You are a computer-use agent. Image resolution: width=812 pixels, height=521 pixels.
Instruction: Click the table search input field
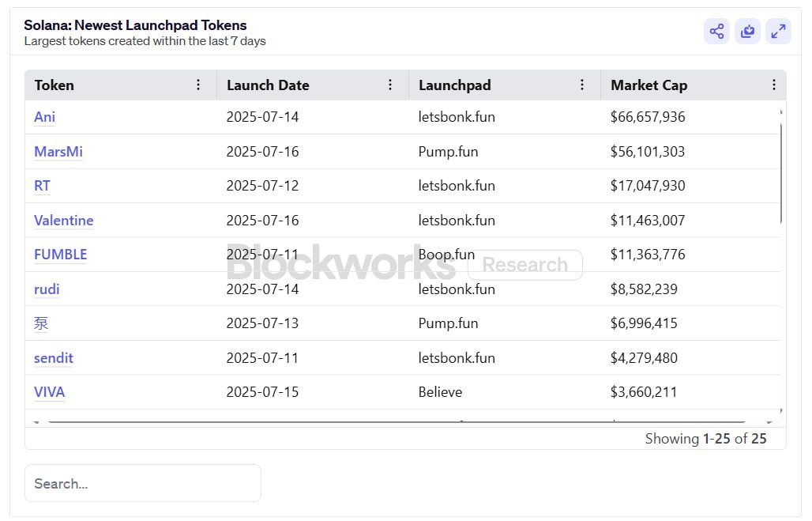(x=143, y=483)
